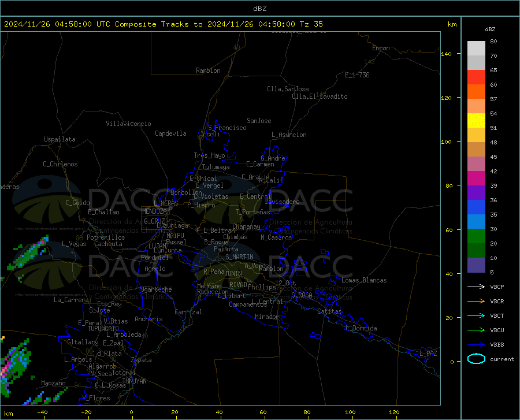
Task: Click the La_Carrera map label
Action: click(x=71, y=300)
